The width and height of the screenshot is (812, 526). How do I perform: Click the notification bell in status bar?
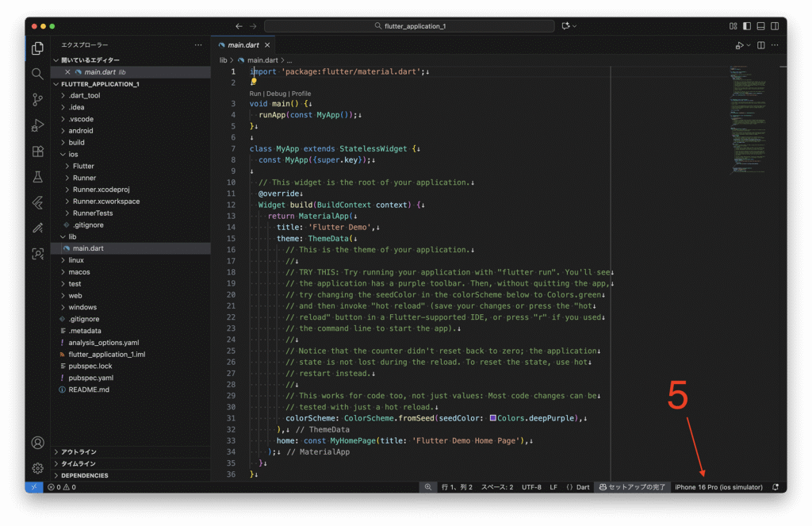(x=775, y=487)
